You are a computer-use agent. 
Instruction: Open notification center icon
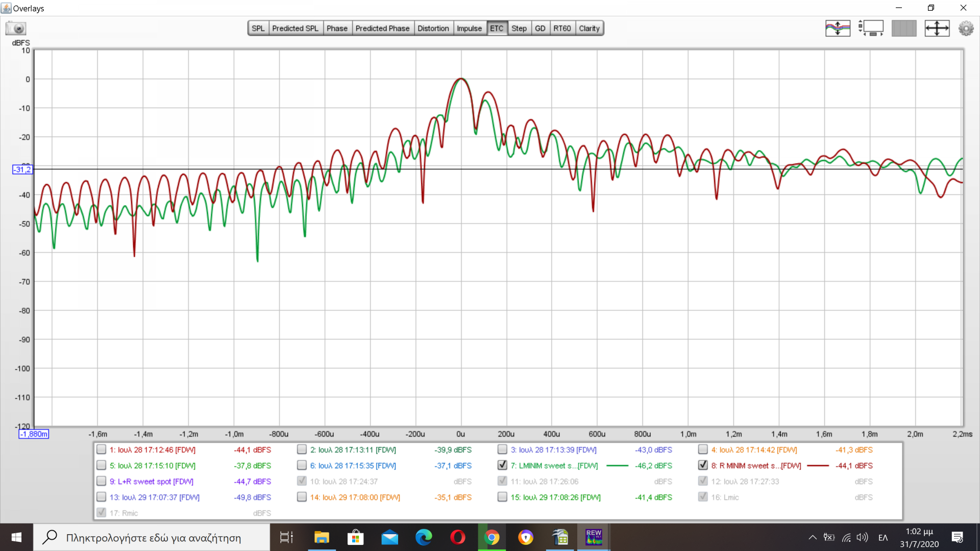[957, 537]
